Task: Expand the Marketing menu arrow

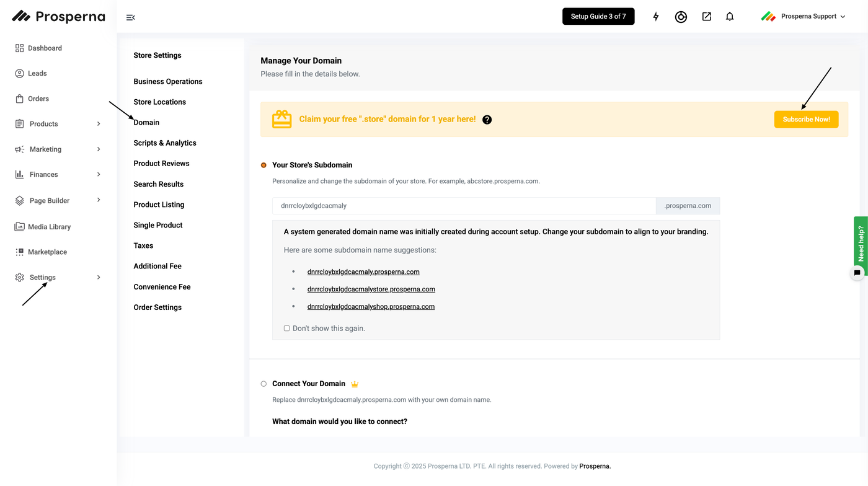Action: point(99,149)
